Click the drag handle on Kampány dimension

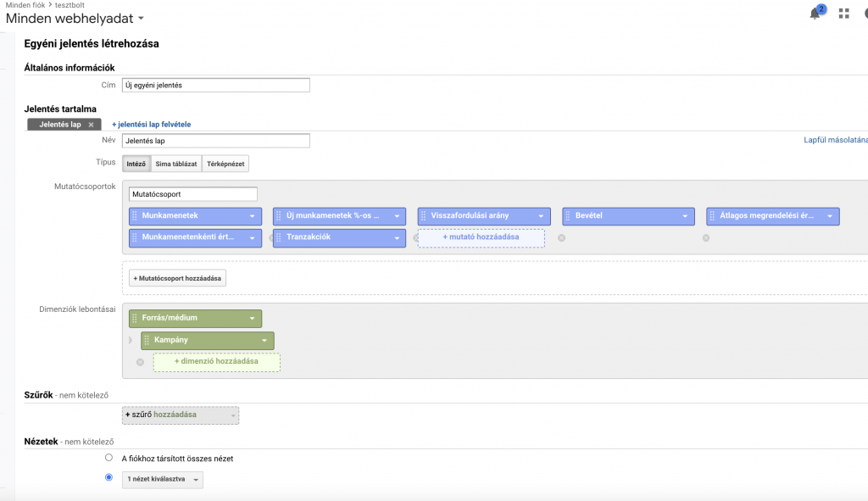(x=147, y=340)
